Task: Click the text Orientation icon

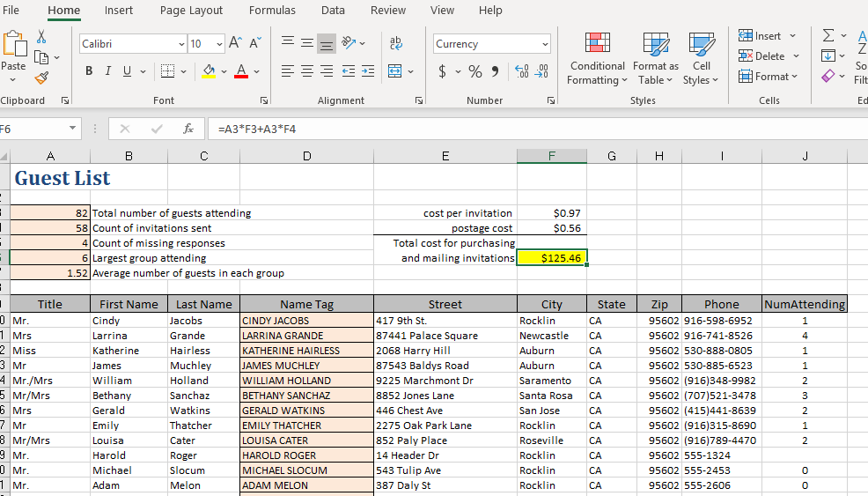Action: click(x=349, y=43)
